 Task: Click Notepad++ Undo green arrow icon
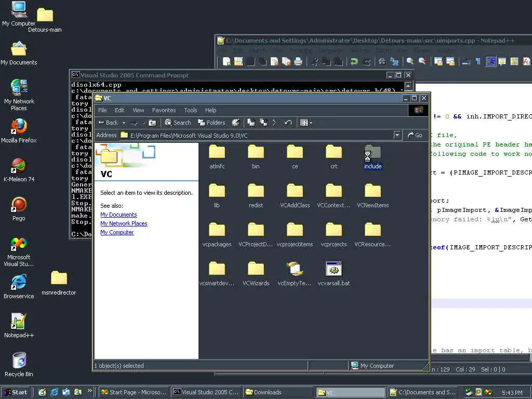[354, 61]
